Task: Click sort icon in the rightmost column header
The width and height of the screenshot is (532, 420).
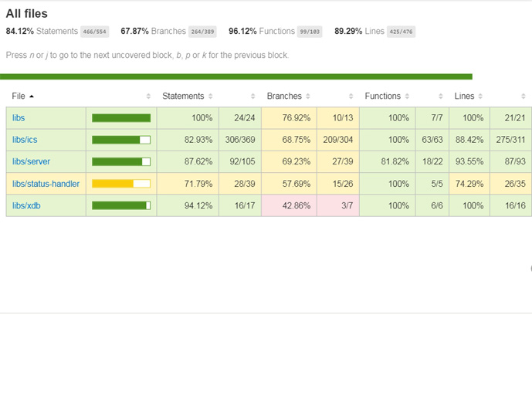Action: pyautogui.click(x=523, y=97)
